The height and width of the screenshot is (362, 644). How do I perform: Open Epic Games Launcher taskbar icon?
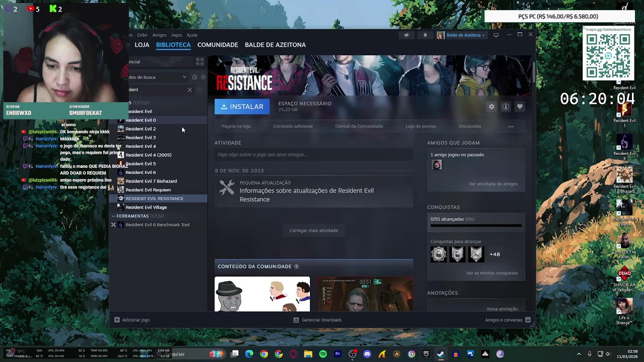pos(426,354)
